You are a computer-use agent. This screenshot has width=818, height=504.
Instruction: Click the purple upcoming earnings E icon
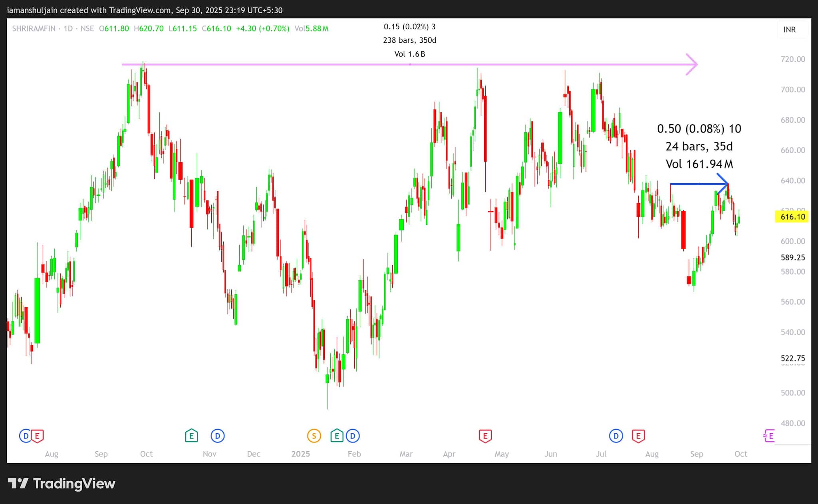[769, 436]
